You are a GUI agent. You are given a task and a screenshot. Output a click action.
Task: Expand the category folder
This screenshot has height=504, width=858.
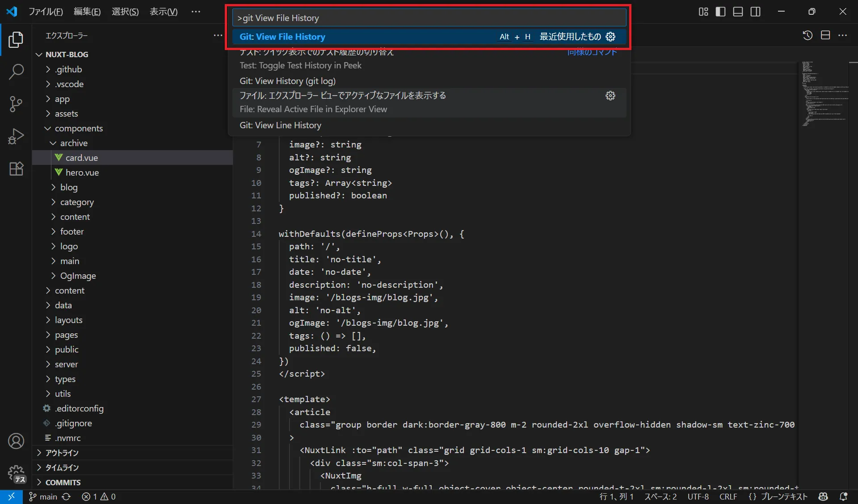(132, 202)
